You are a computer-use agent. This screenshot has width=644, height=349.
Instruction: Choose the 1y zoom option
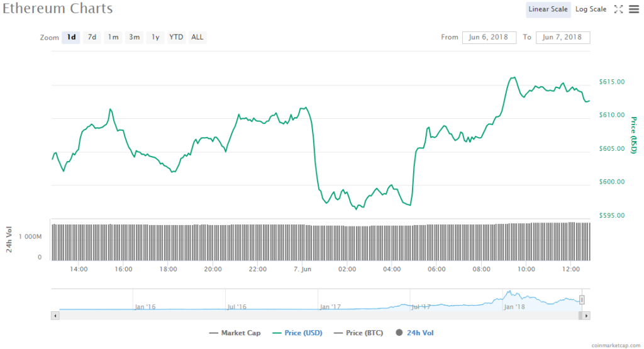pyautogui.click(x=155, y=37)
